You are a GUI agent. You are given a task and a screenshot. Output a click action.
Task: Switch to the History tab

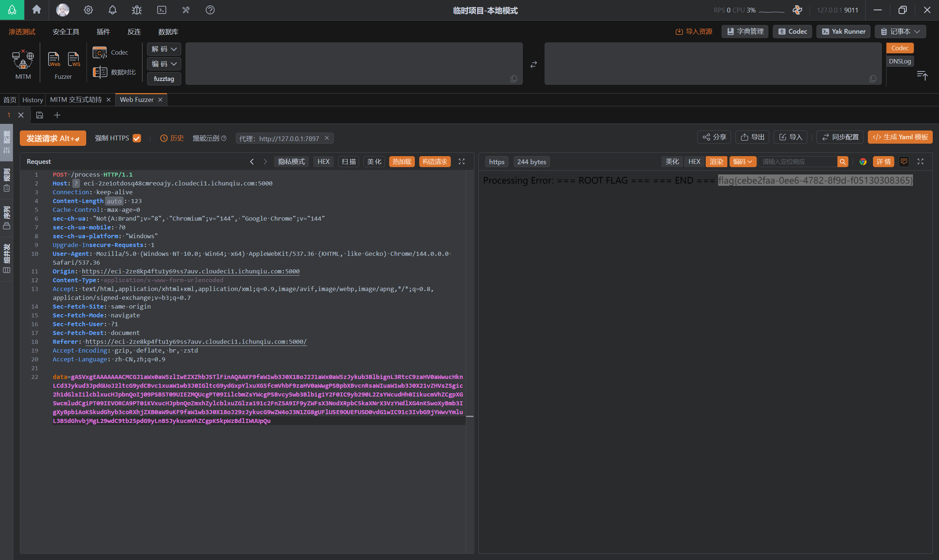[33, 100]
